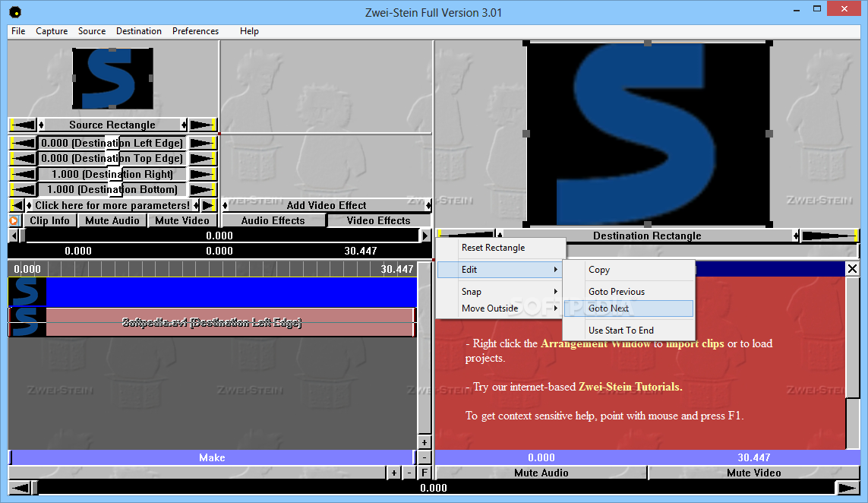Click the Destination Left Edge value slider
This screenshot has width=868, height=503.
tap(112, 143)
